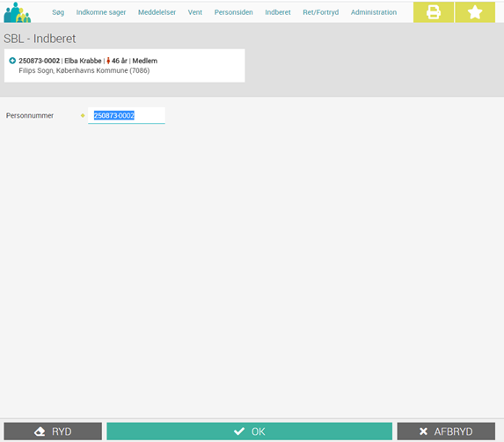The height and width of the screenshot is (442, 504).
Task: Confirm with the OK button
Action: (250, 431)
